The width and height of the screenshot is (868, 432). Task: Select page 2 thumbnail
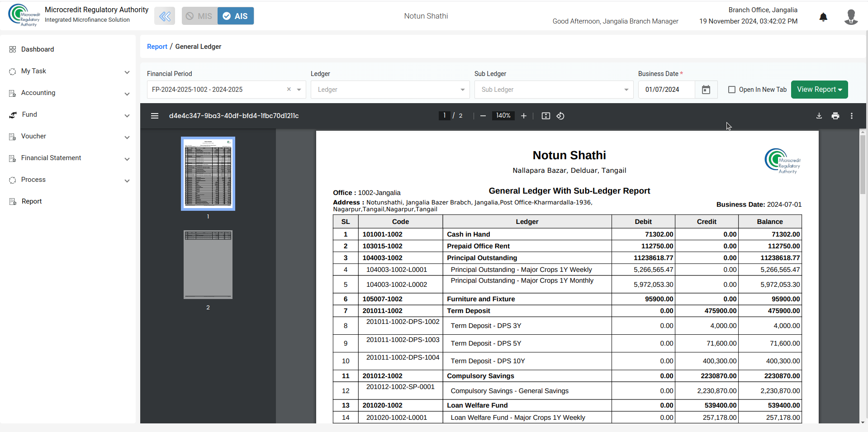[x=208, y=265]
